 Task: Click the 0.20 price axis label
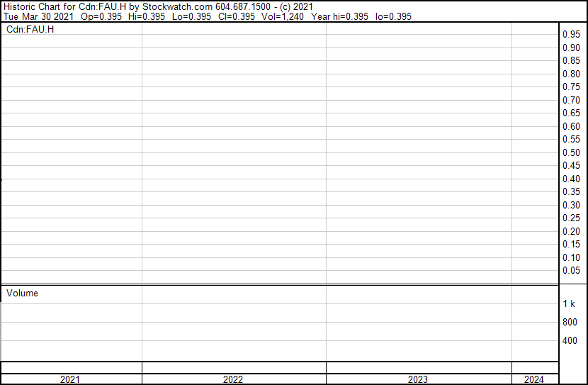pyautogui.click(x=572, y=232)
